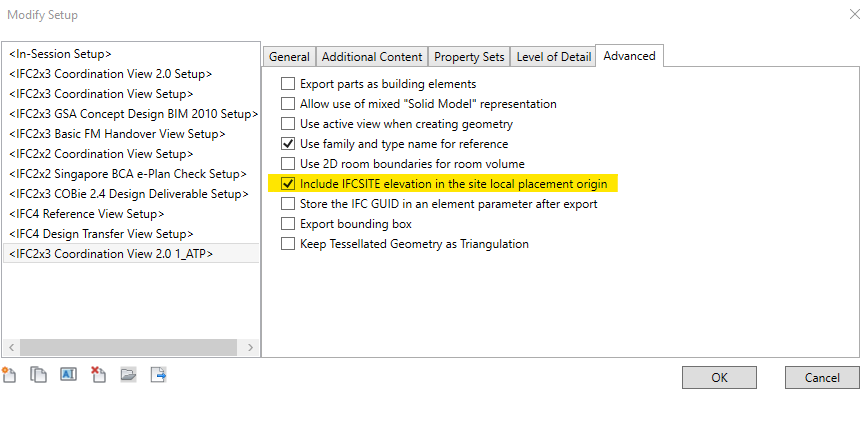The height and width of the screenshot is (436, 861).
Task: Check Keep Tessellated Geometry as Triangulation
Action: coord(288,244)
